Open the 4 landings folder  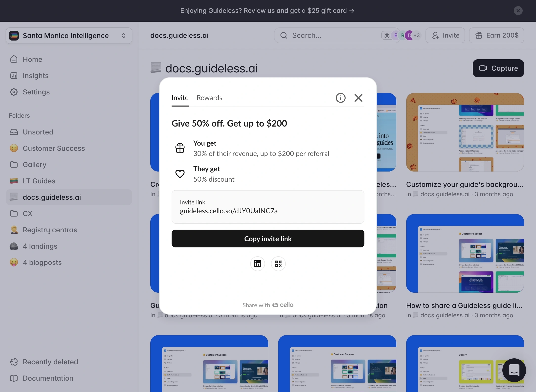pos(69,246)
